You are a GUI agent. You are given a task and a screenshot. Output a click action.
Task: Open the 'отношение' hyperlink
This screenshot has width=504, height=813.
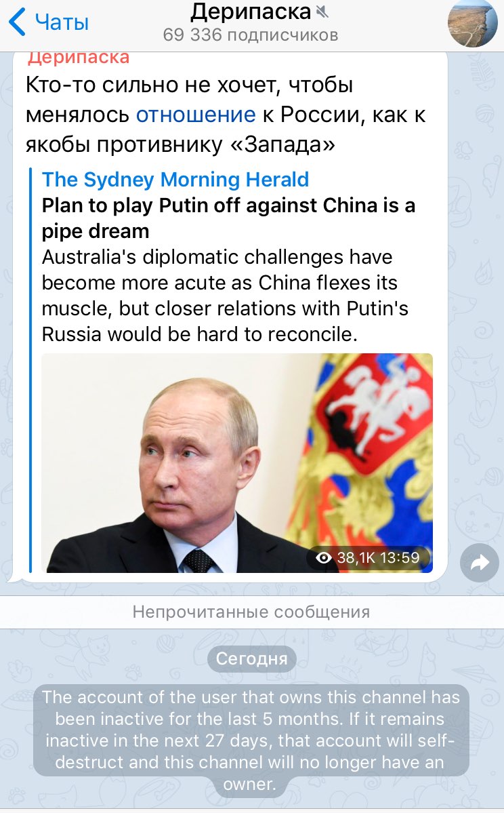coord(196,115)
